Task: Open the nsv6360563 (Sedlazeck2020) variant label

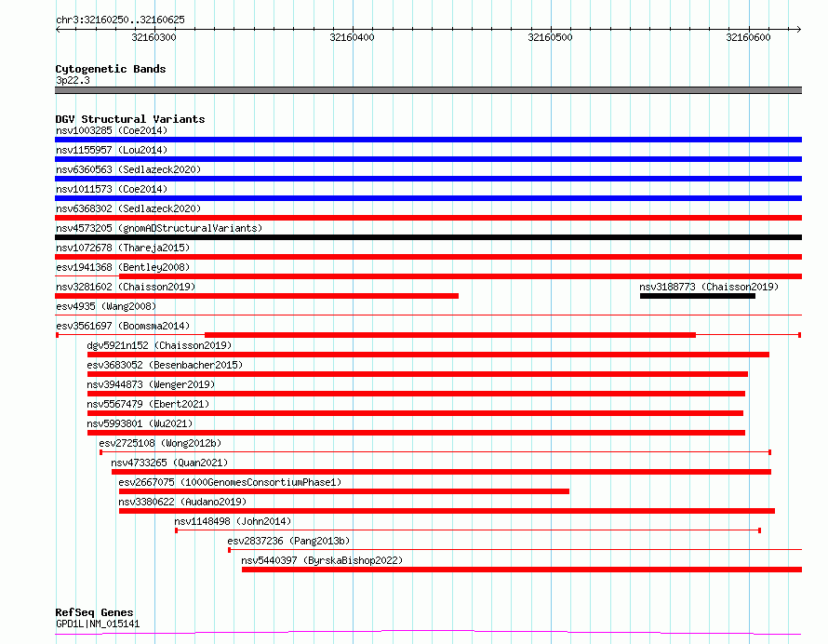Action: tap(128, 169)
